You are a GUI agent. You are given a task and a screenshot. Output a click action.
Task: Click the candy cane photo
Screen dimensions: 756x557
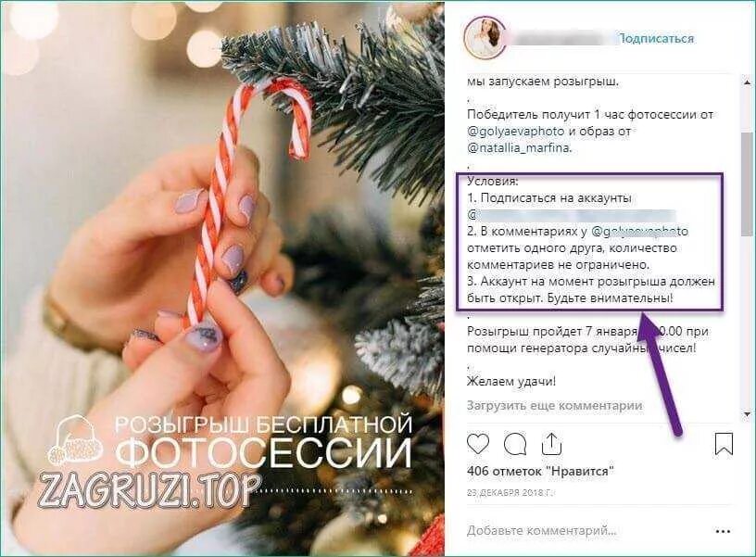[222, 278]
